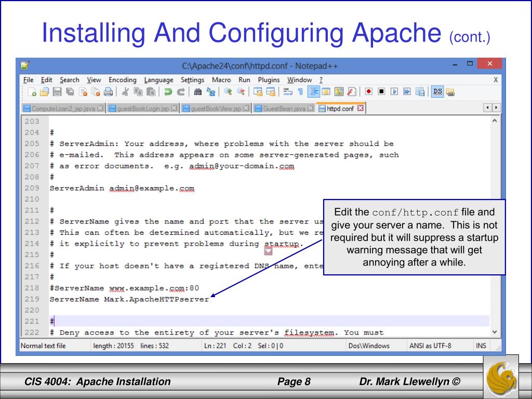Viewport: 532px width, 399px height.
Task: Toggle synchronized horizontal scrolling
Action: click(270, 91)
